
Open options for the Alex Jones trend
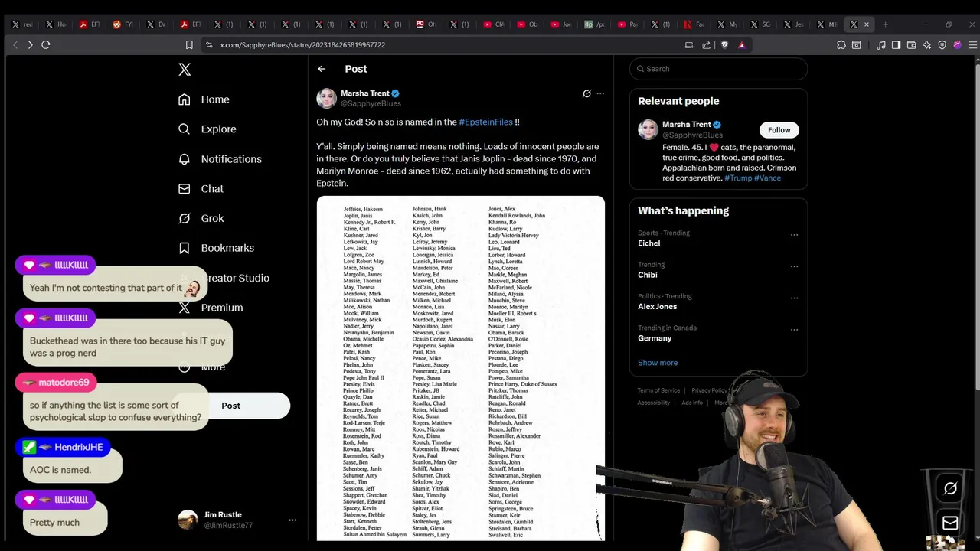pyautogui.click(x=794, y=298)
